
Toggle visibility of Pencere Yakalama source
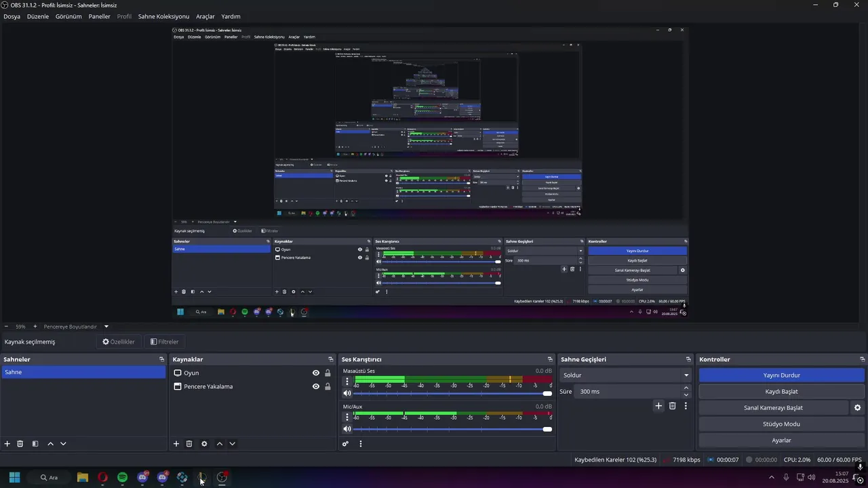pyautogui.click(x=316, y=386)
